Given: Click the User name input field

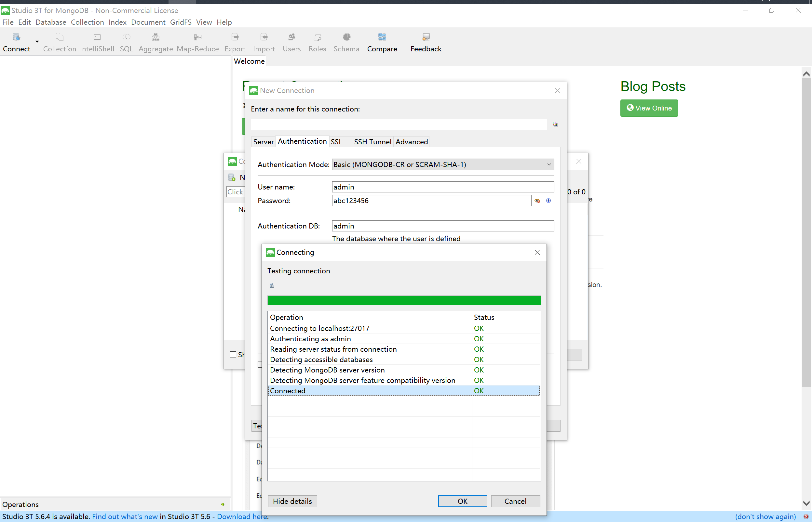Looking at the screenshot, I should pos(443,187).
